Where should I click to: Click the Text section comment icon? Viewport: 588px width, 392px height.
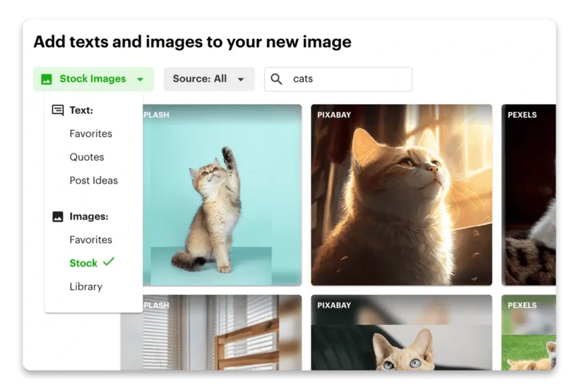pos(58,110)
